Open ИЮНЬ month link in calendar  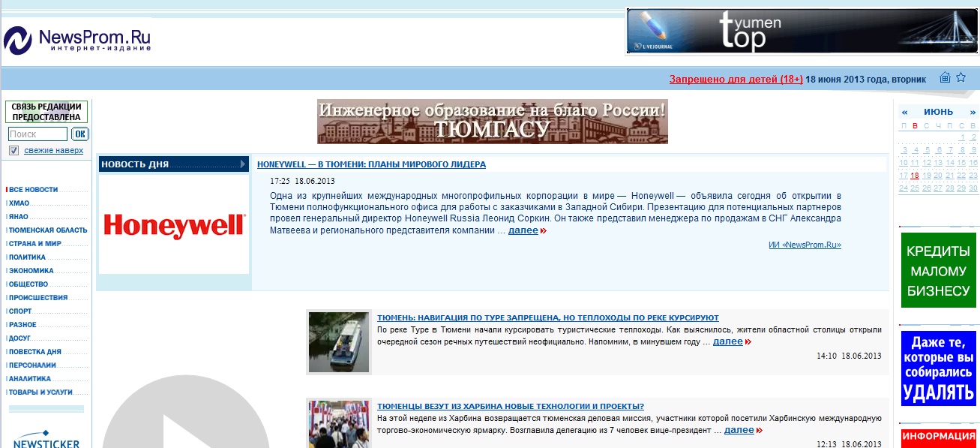(939, 112)
